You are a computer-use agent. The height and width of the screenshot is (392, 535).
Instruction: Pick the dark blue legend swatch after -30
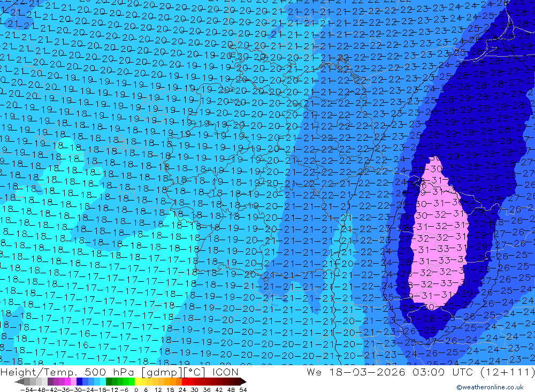[x=79, y=381]
